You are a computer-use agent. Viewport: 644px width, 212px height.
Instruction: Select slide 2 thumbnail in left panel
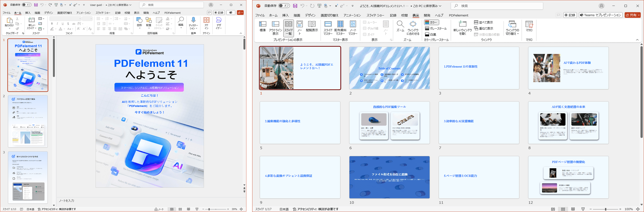pos(28,121)
